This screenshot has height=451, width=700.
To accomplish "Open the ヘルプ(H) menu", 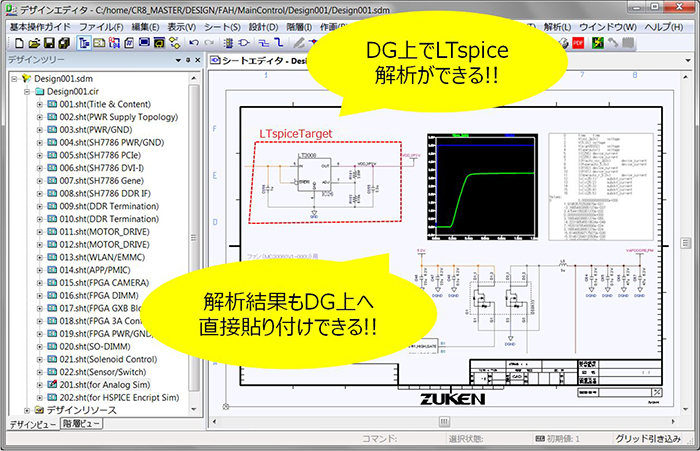I will (663, 27).
